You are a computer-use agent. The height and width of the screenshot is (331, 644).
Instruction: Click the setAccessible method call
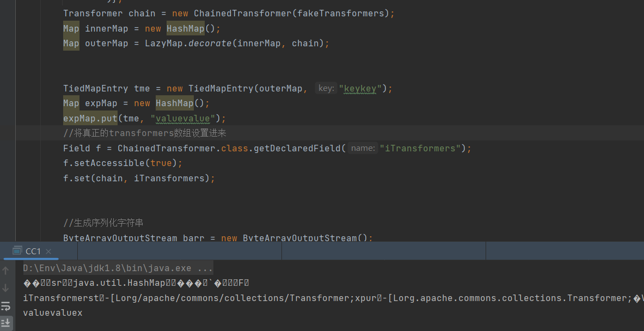[x=109, y=163]
